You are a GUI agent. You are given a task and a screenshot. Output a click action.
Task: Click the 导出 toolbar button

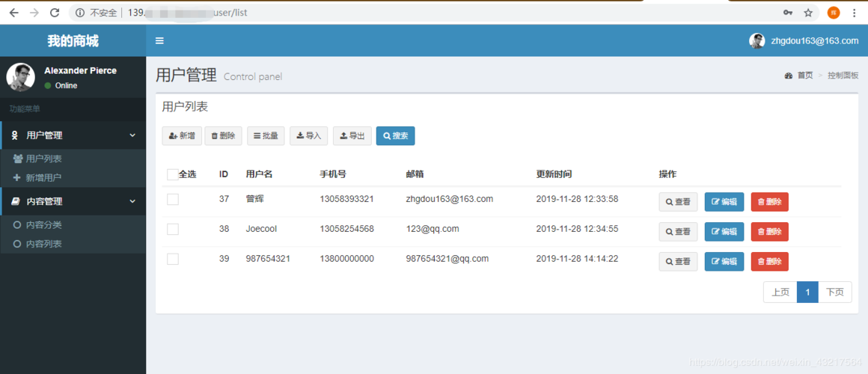click(x=352, y=136)
